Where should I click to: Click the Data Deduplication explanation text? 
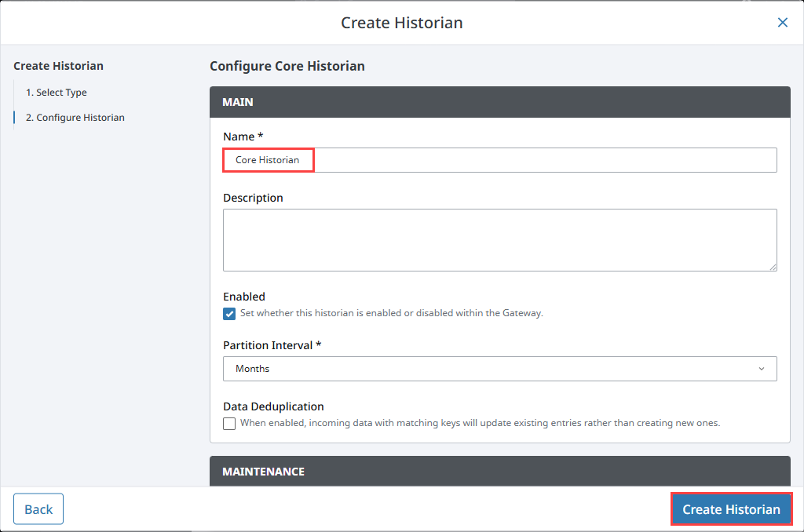[481, 423]
